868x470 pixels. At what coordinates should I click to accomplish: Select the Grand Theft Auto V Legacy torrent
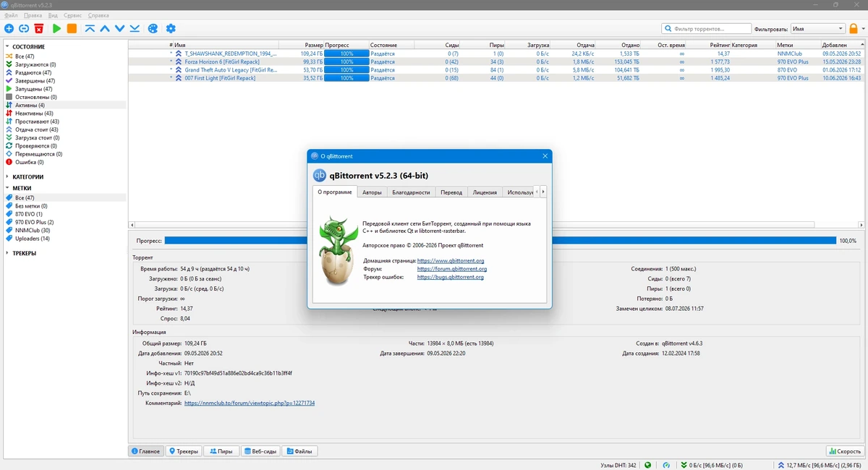tap(495, 69)
